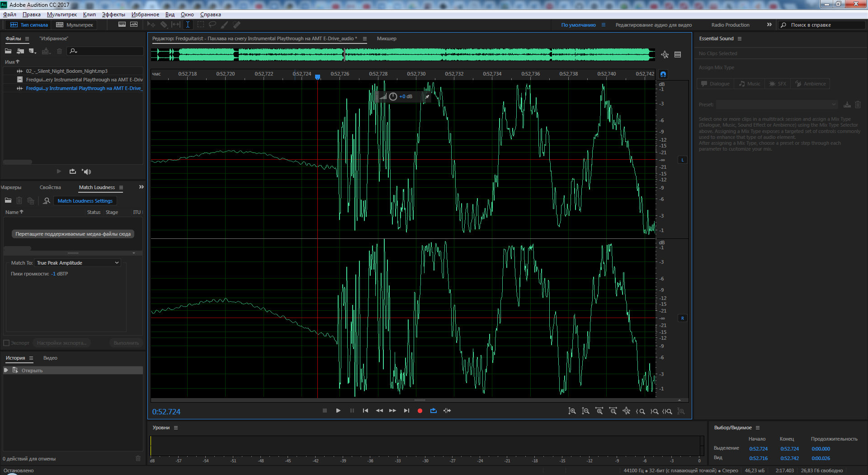Clear history with the trash icon
Image resolution: width=868 pixels, height=475 pixels.
138,459
